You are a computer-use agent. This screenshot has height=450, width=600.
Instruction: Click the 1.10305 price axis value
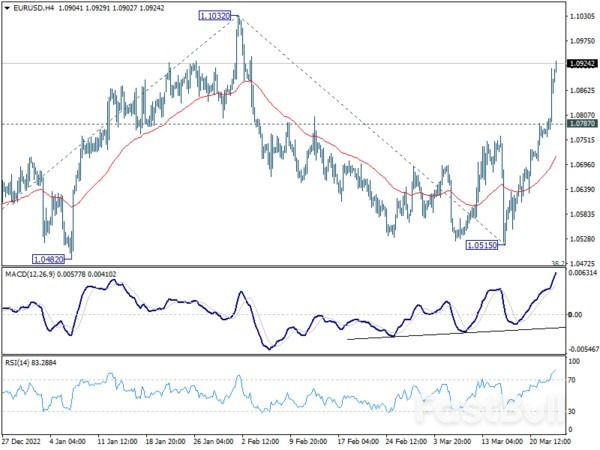click(582, 16)
